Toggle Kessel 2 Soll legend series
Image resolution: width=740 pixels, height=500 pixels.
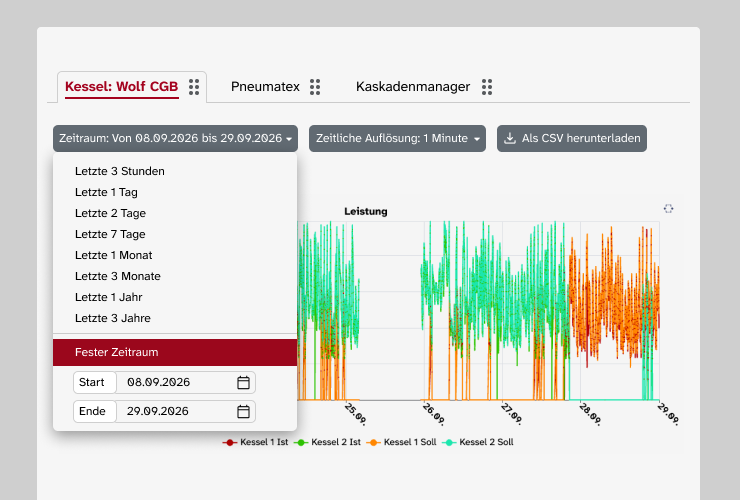pyautogui.click(x=478, y=442)
